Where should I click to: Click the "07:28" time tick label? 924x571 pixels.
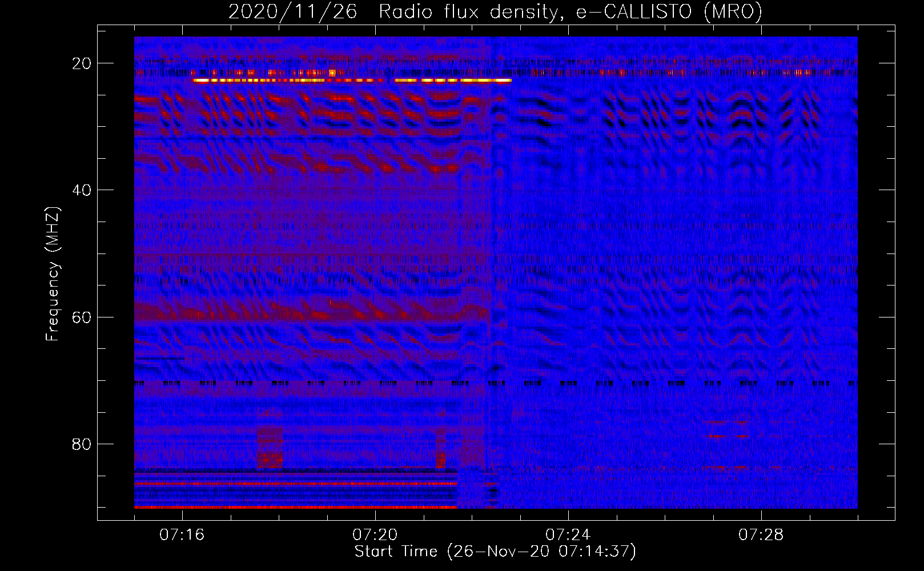[x=761, y=535]
